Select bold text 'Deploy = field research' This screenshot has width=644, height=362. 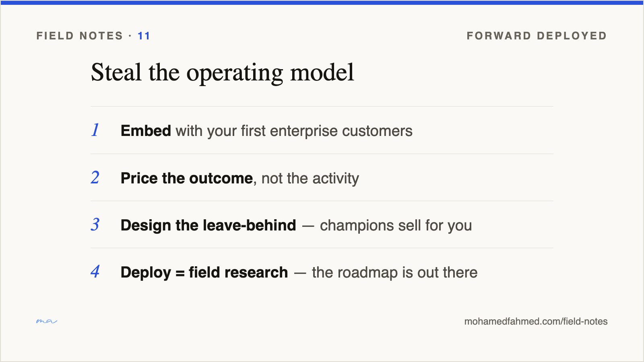pos(204,273)
